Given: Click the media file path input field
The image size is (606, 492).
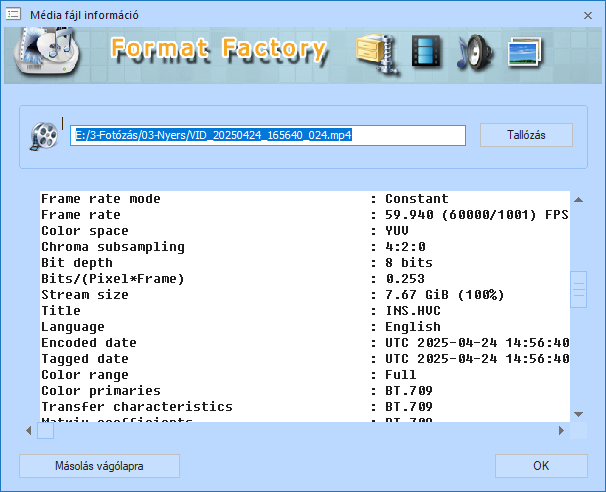Looking at the screenshot, I should [x=268, y=135].
